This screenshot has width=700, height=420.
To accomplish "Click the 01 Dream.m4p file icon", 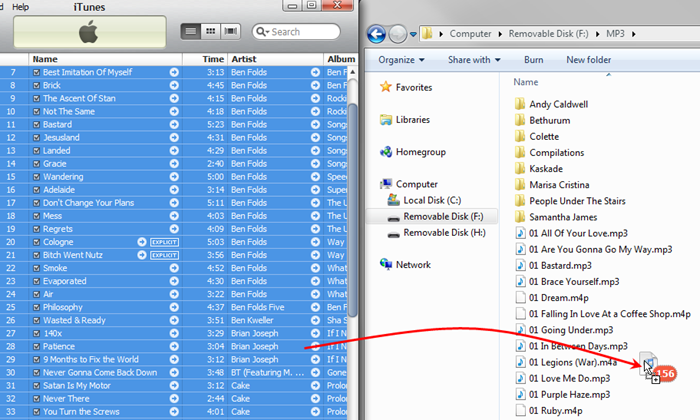I will [520, 298].
